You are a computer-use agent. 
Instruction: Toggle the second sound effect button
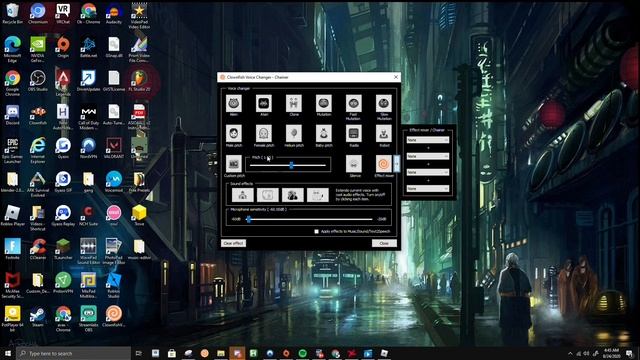click(x=268, y=195)
